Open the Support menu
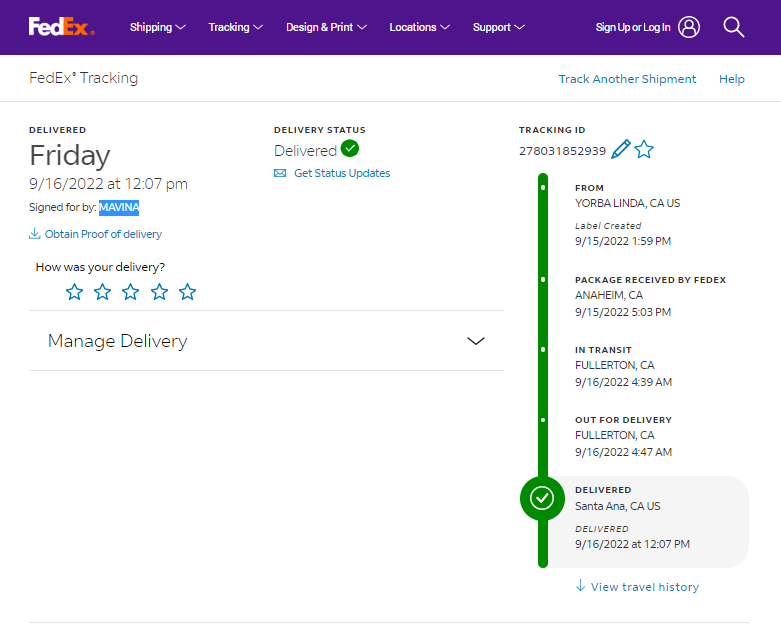Screen dimensions: 781x626 [499, 27]
